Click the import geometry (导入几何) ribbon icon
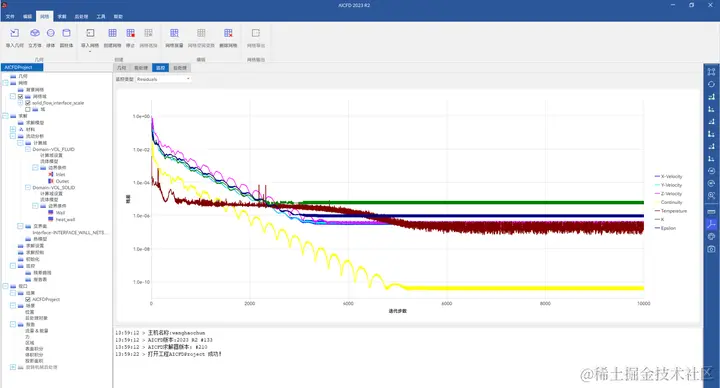Image resolution: width=720 pixels, height=388 pixels. [x=15, y=37]
